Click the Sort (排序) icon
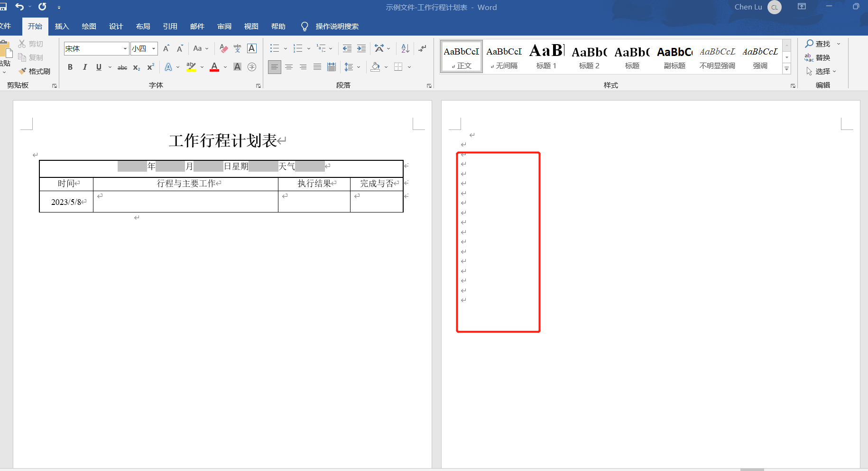Screen dimensions: 868x471 pos(404,48)
